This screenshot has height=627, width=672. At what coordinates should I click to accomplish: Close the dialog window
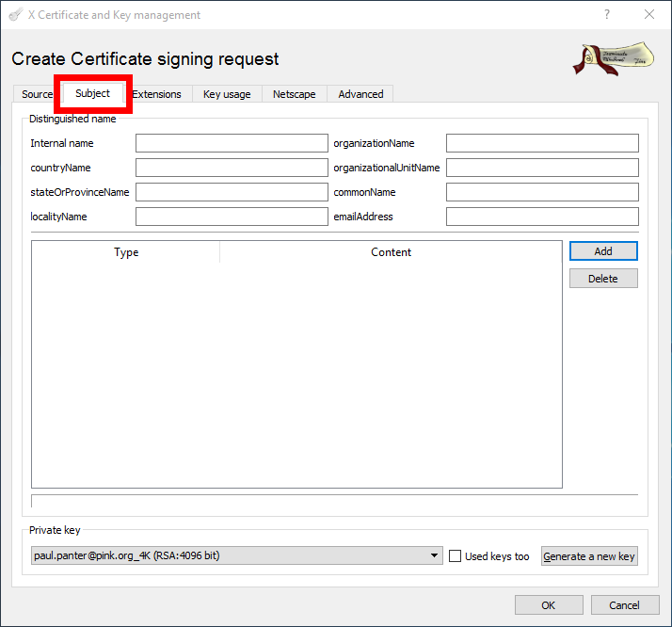pos(649,15)
